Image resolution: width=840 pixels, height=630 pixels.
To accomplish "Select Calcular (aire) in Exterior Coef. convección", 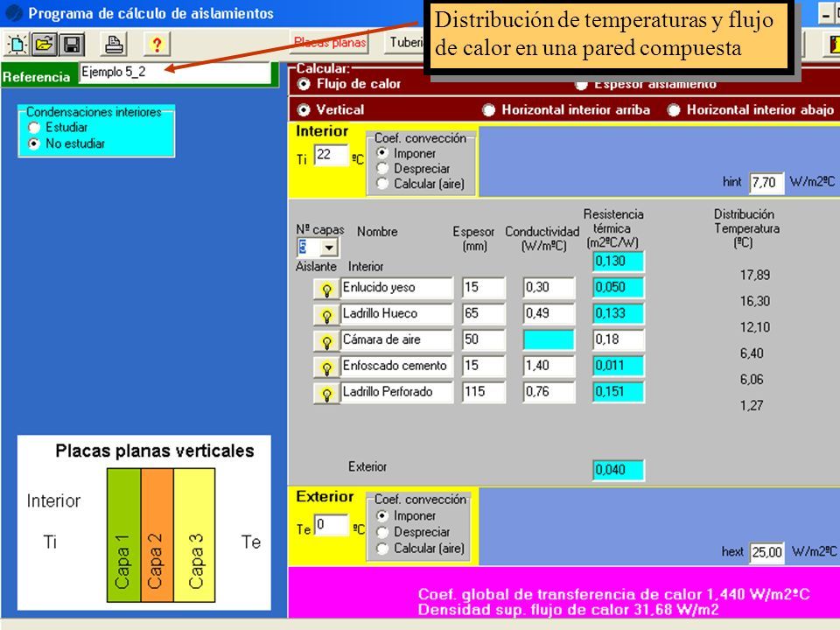I will (x=382, y=548).
